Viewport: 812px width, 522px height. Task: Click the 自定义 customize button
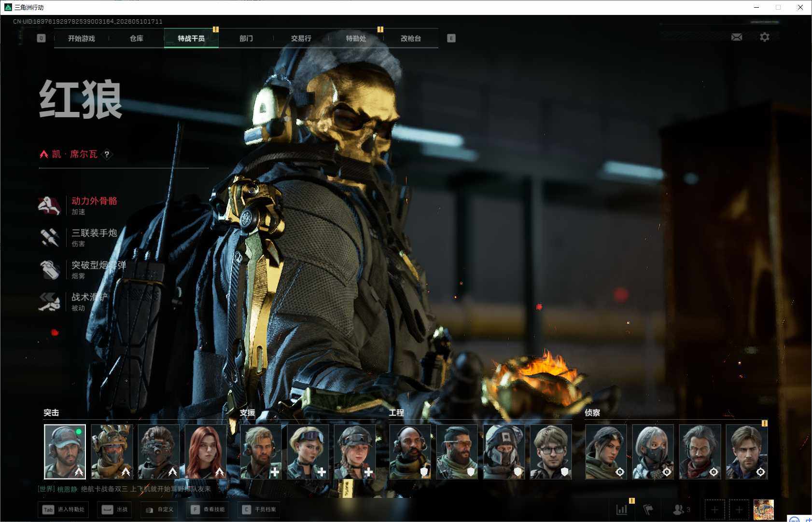159,509
